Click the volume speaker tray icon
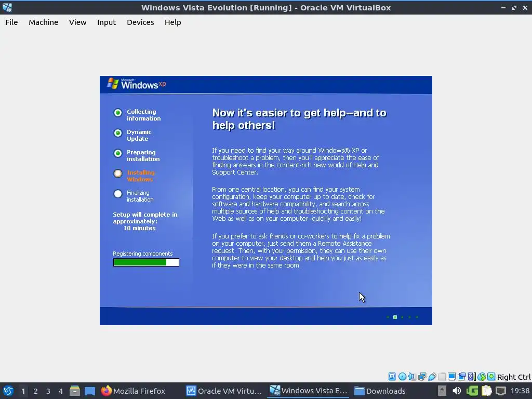 pos(457,391)
